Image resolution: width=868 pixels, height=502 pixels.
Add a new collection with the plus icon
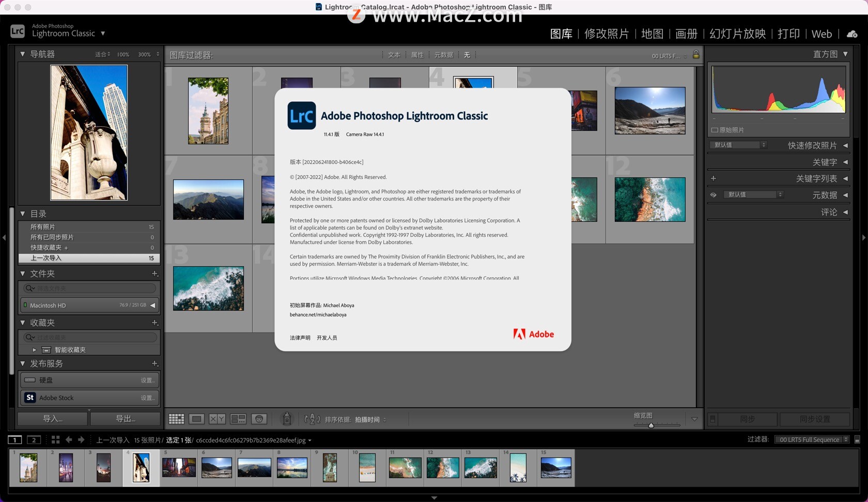[x=154, y=323]
